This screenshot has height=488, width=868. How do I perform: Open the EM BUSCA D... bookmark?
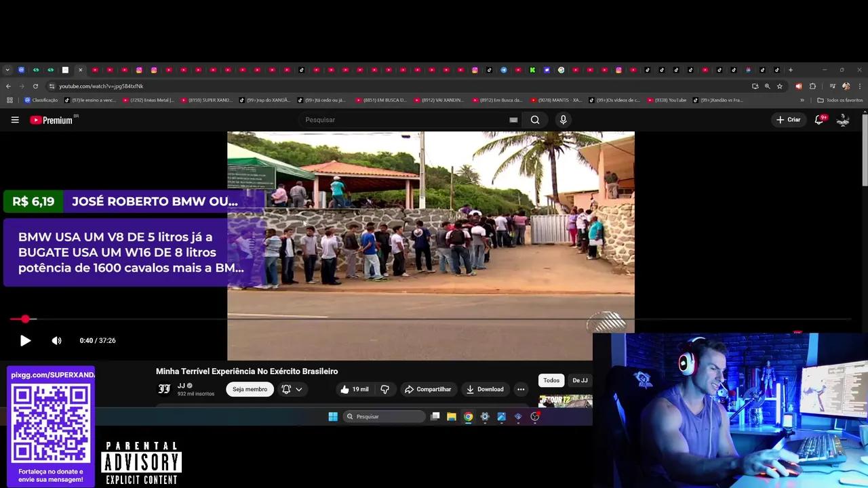point(381,100)
